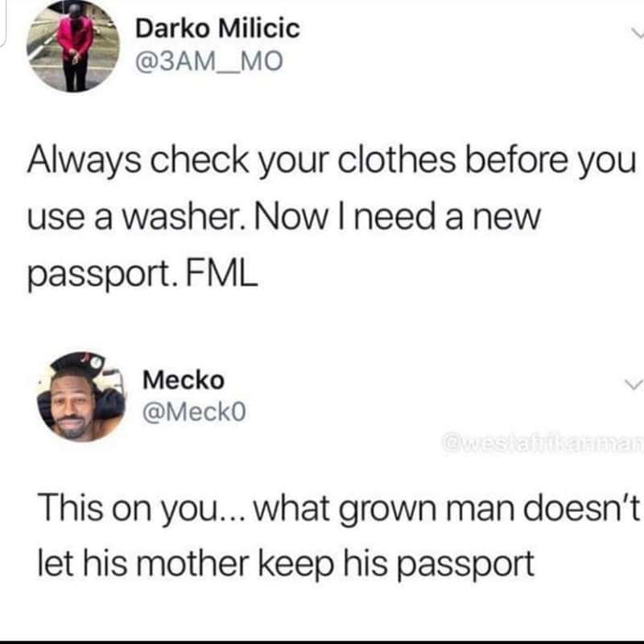644x644 pixels.
Task: Click the word 'FML' in Darko's tweet
Action: pyautogui.click(x=222, y=274)
